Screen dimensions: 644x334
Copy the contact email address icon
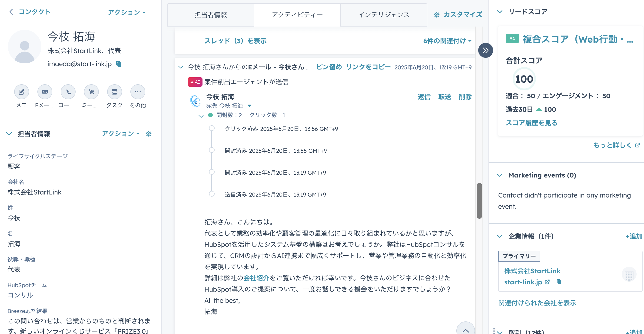pos(119,64)
